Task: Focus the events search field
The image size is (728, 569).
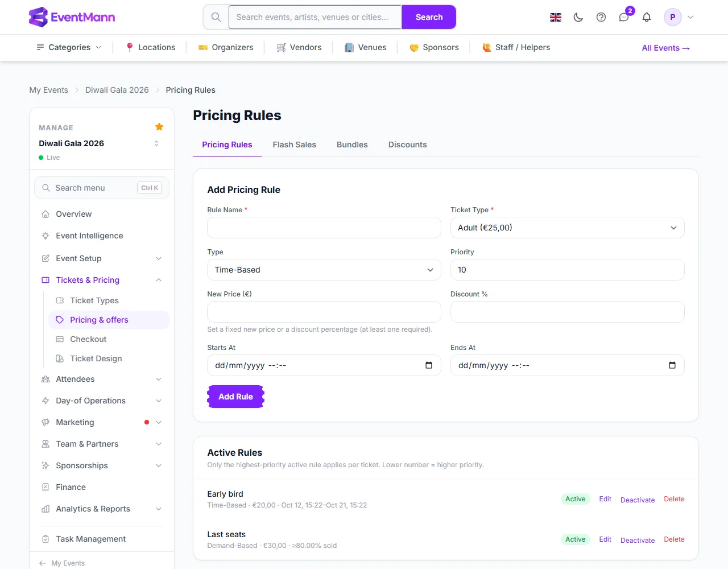Action: point(315,17)
